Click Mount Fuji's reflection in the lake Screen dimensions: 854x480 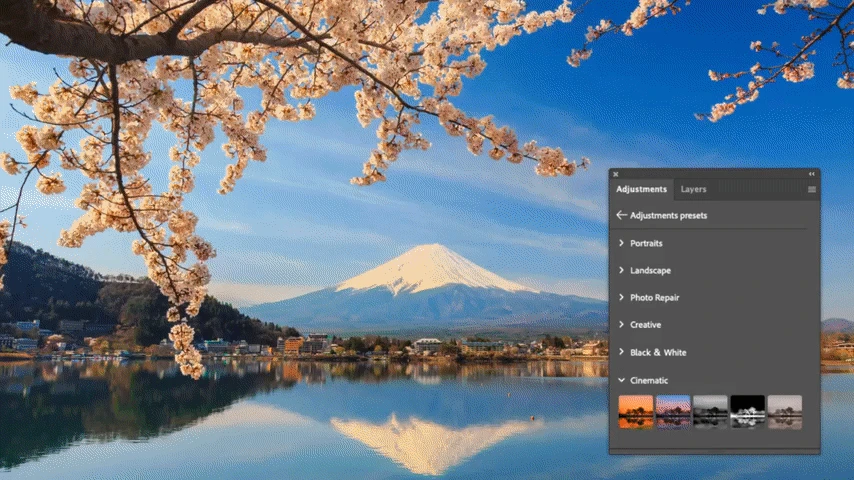point(430,440)
